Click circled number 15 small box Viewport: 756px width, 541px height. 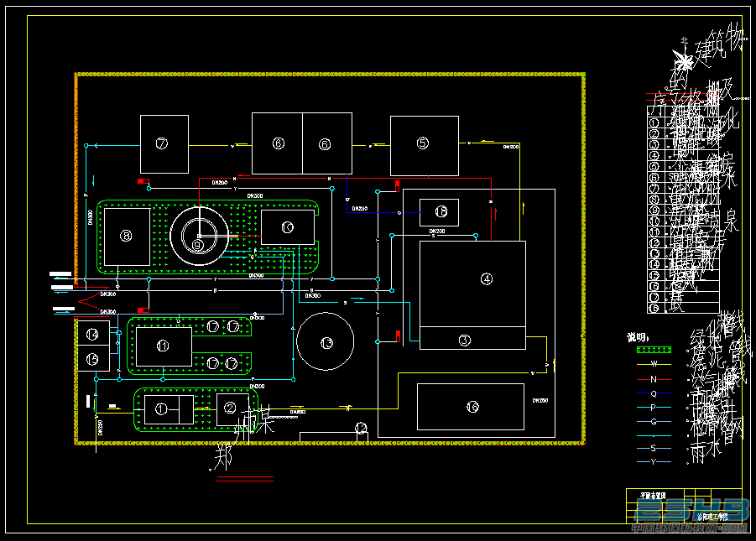[x=93, y=358]
